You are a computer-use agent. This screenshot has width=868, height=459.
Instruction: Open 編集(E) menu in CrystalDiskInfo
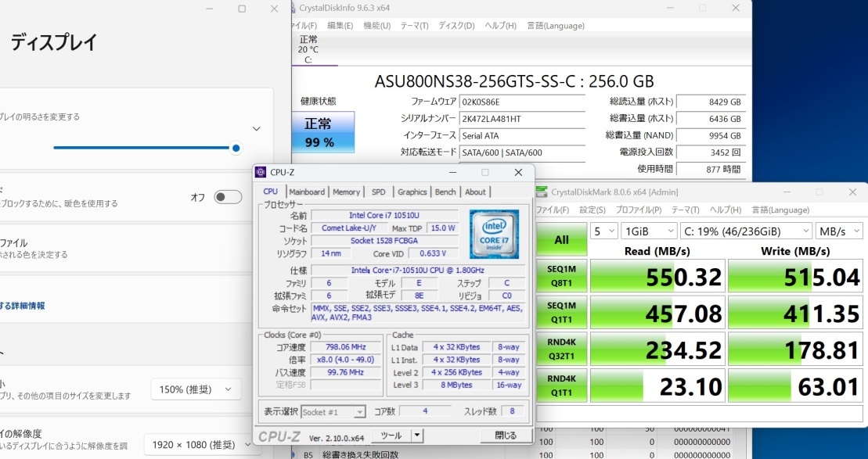pos(340,26)
